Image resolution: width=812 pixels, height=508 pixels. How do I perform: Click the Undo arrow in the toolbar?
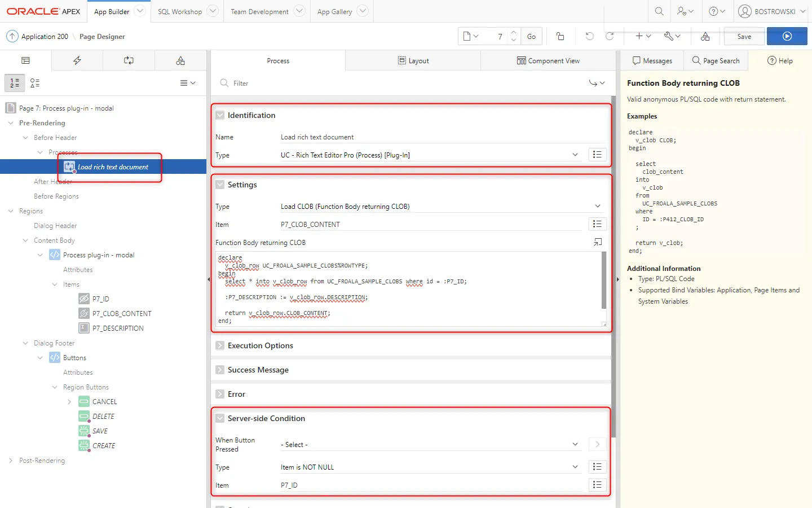pyautogui.click(x=589, y=36)
